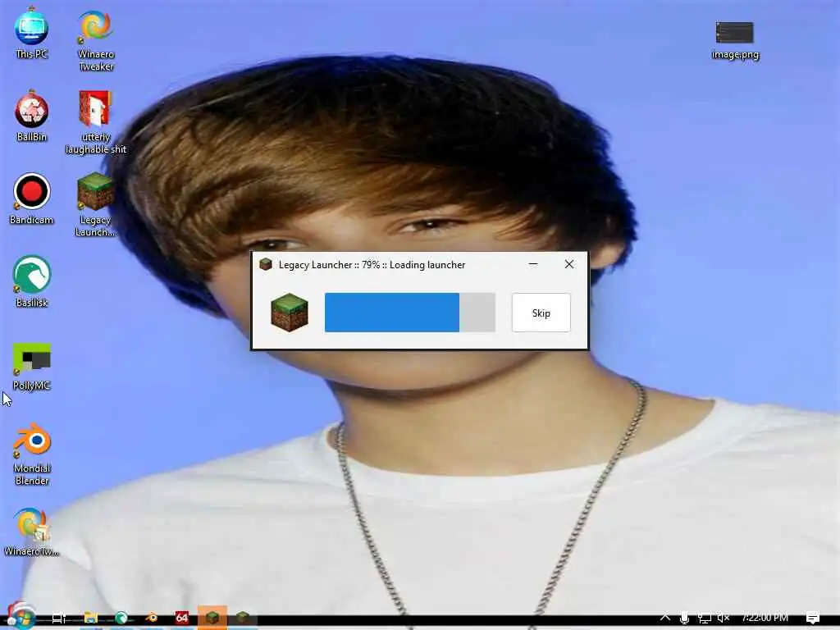The height and width of the screenshot is (630, 840).
Task: Click the small grass block title bar icon
Action: click(x=266, y=265)
